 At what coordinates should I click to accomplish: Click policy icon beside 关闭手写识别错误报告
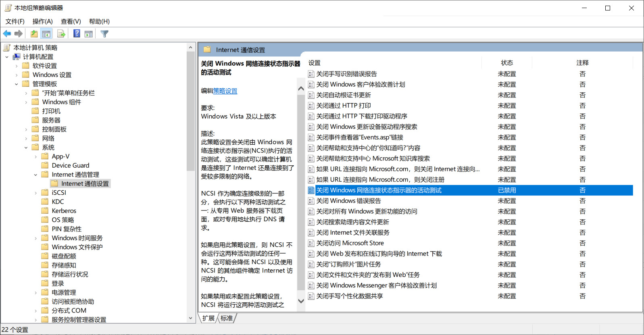pyautogui.click(x=311, y=74)
